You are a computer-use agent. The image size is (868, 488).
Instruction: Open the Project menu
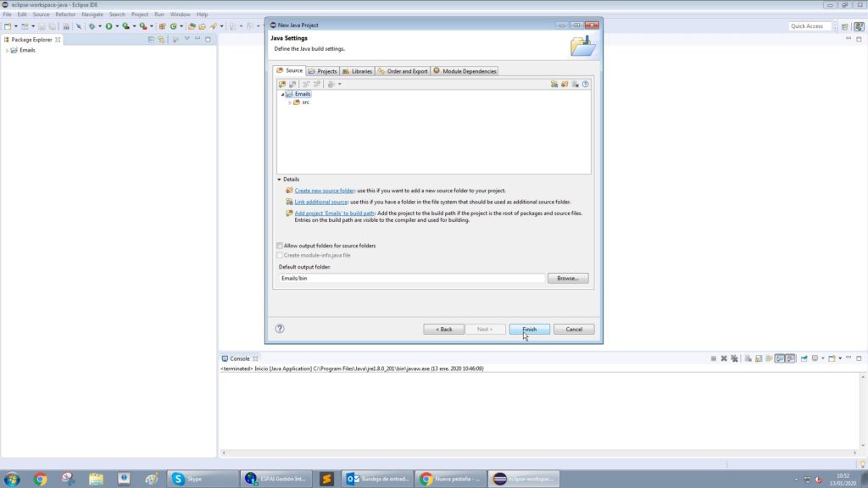point(141,14)
